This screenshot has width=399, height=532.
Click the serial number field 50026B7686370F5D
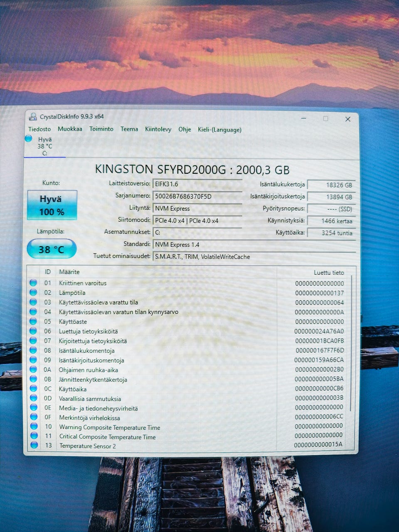pos(197,196)
